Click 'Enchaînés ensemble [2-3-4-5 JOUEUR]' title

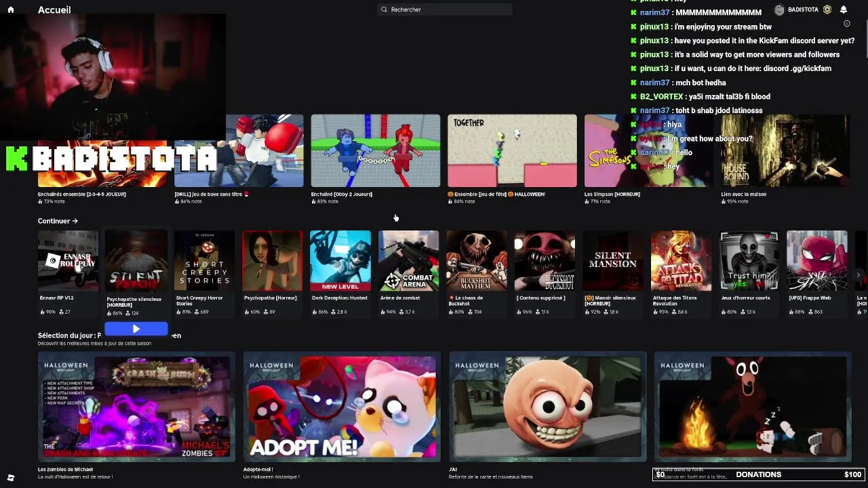(82, 194)
